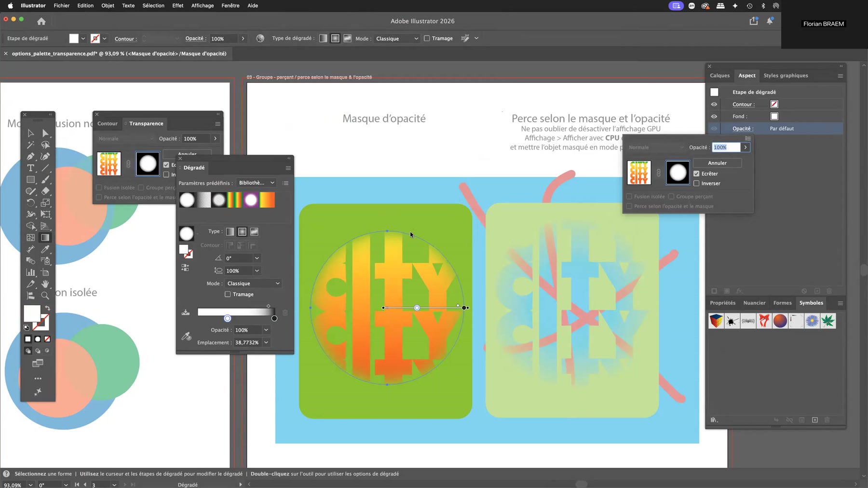The height and width of the screenshot is (488, 868).
Task: Switch to Contour tab in left panel
Action: [107, 123]
